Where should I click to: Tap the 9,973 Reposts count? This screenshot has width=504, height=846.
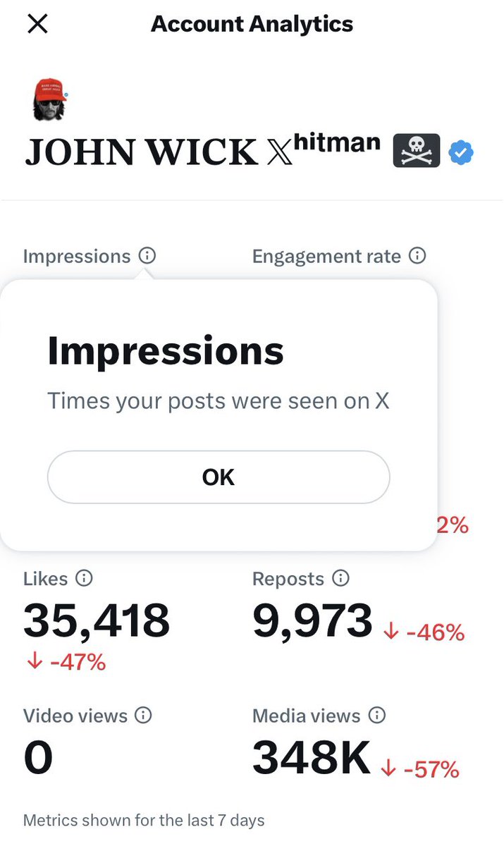pyautogui.click(x=312, y=620)
